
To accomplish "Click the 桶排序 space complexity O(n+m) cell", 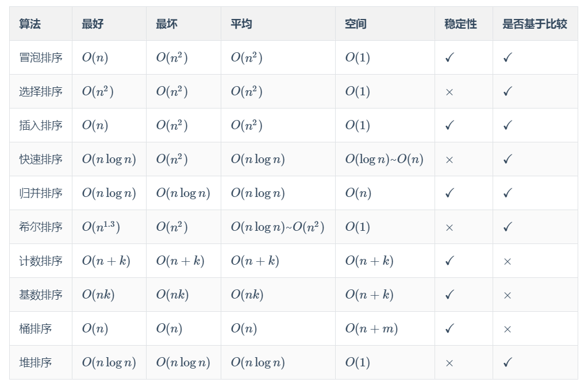I will [371, 328].
